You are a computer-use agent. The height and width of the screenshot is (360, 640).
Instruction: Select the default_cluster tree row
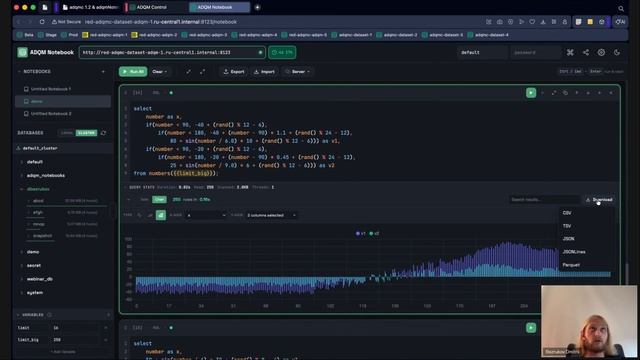[x=63, y=148]
